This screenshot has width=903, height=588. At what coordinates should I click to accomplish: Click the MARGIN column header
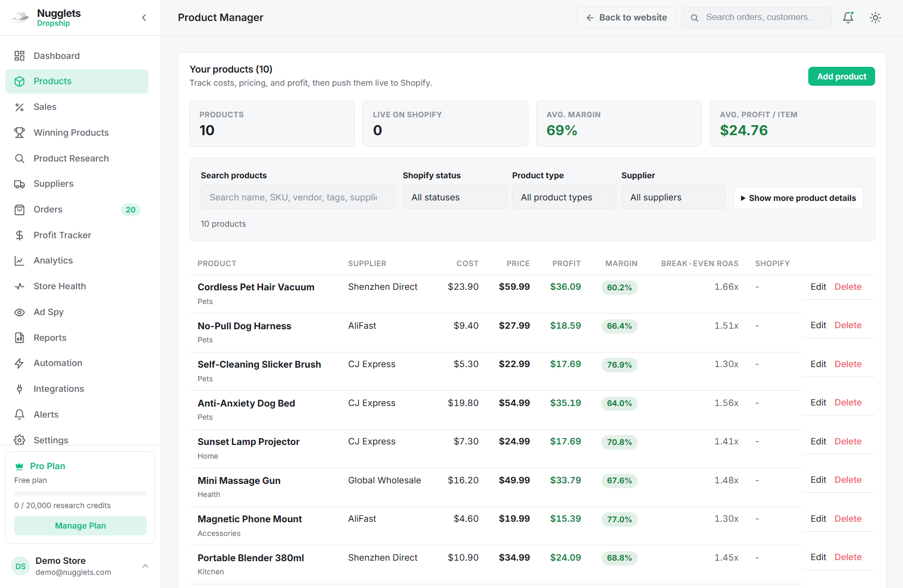point(621,263)
